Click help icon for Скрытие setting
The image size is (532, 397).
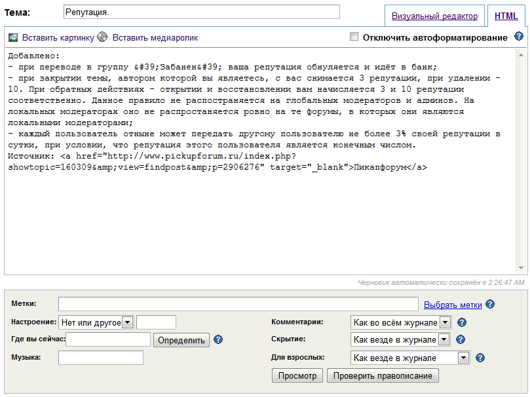[461, 339]
